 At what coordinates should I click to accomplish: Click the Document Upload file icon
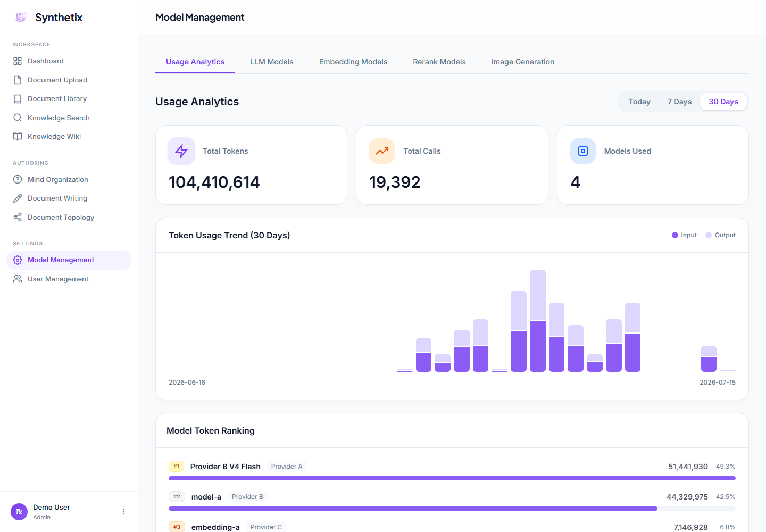pos(18,80)
